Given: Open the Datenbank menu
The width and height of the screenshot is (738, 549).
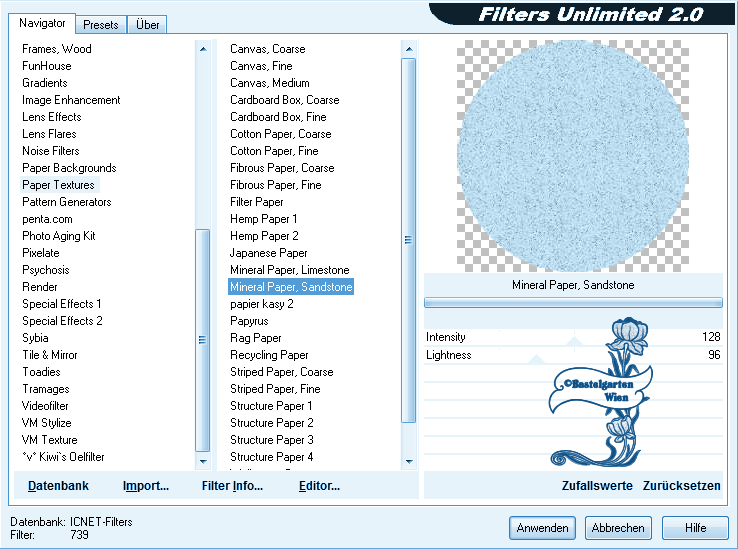Looking at the screenshot, I should (x=58, y=485).
